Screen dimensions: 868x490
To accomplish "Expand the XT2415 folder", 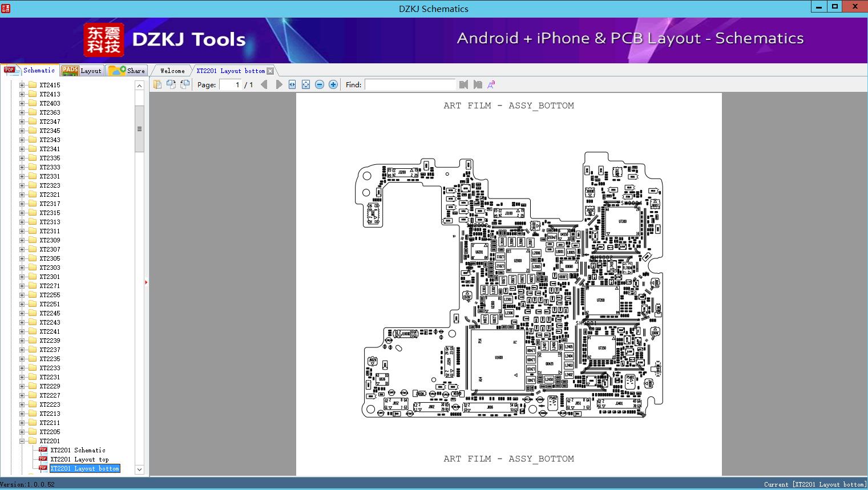I will pyautogui.click(x=22, y=85).
